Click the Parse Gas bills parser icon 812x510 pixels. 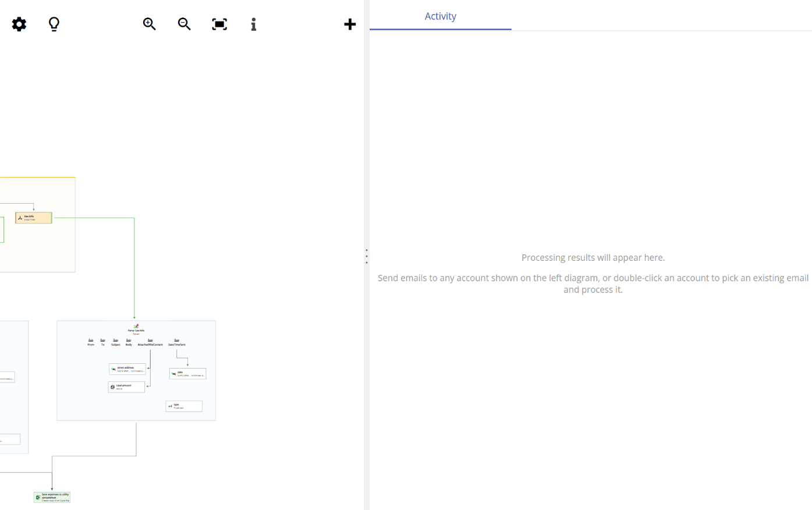[x=136, y=325]
